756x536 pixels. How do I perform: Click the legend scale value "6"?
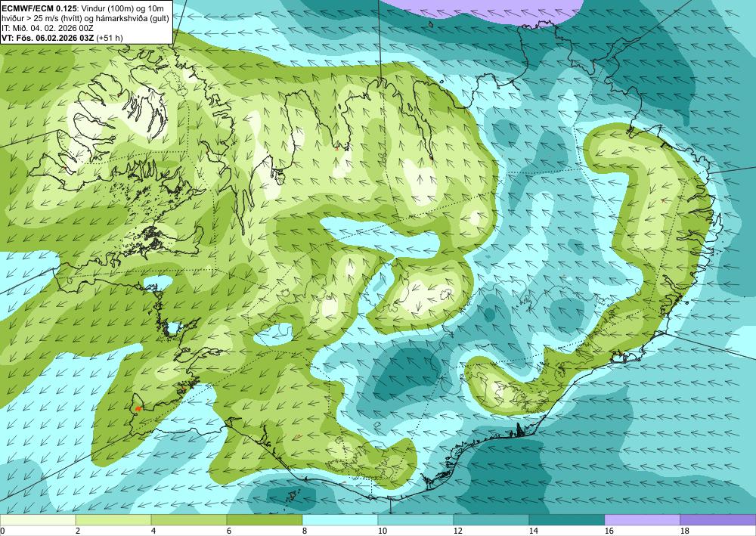pos(229,531)
